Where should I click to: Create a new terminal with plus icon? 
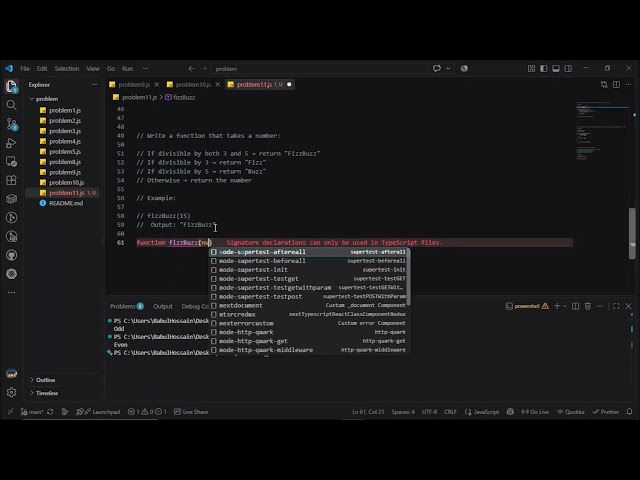click(x=557, y=306)
